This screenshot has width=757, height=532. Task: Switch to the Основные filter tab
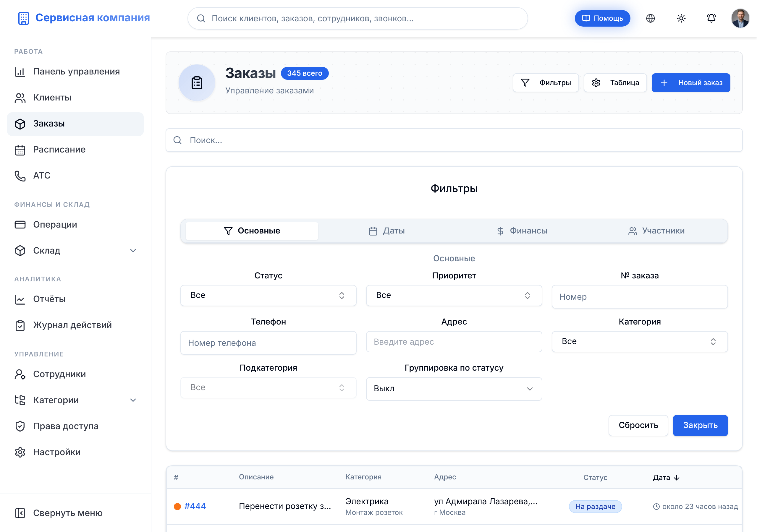252,231
